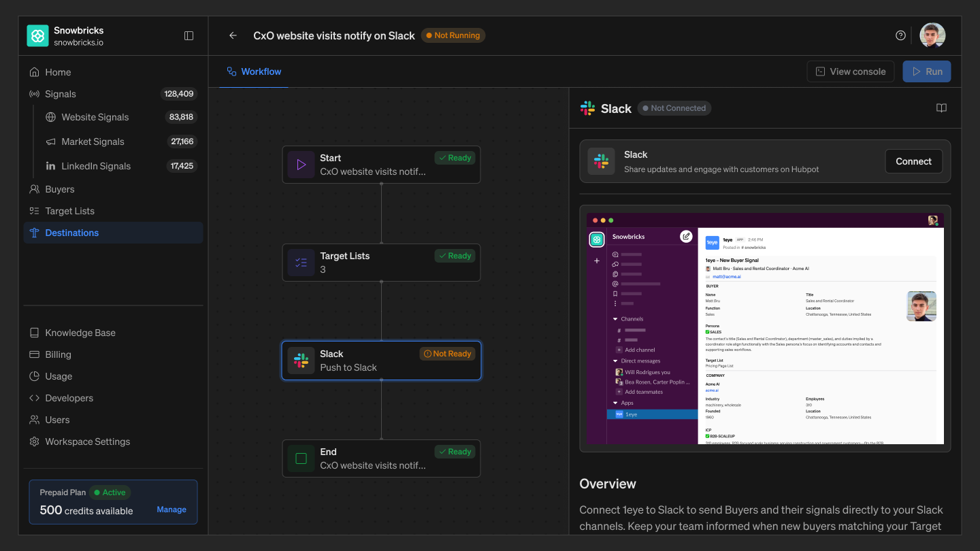The image size is (980, 551).
Task: Click Manage on the Prepaid Plan card
Action: point(171,510)
